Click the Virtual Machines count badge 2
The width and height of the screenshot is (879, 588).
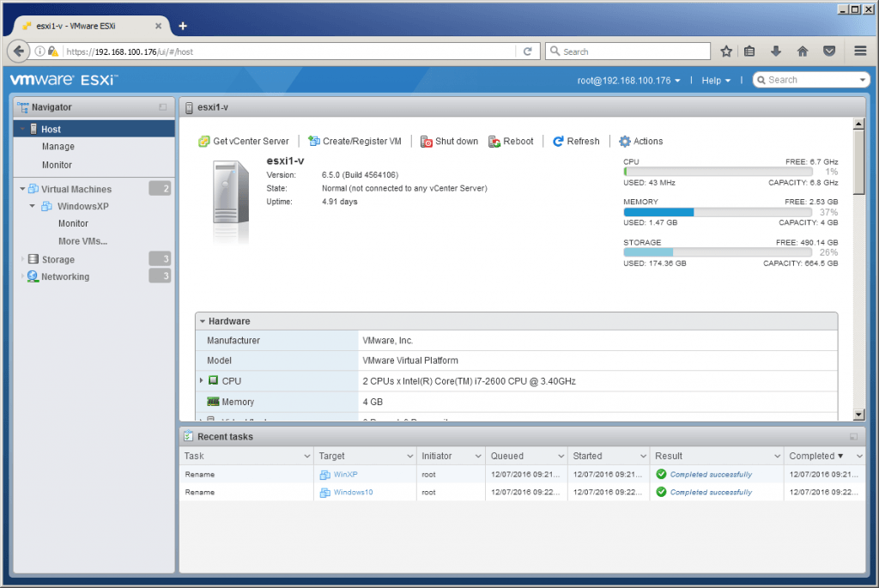point(160,188)
